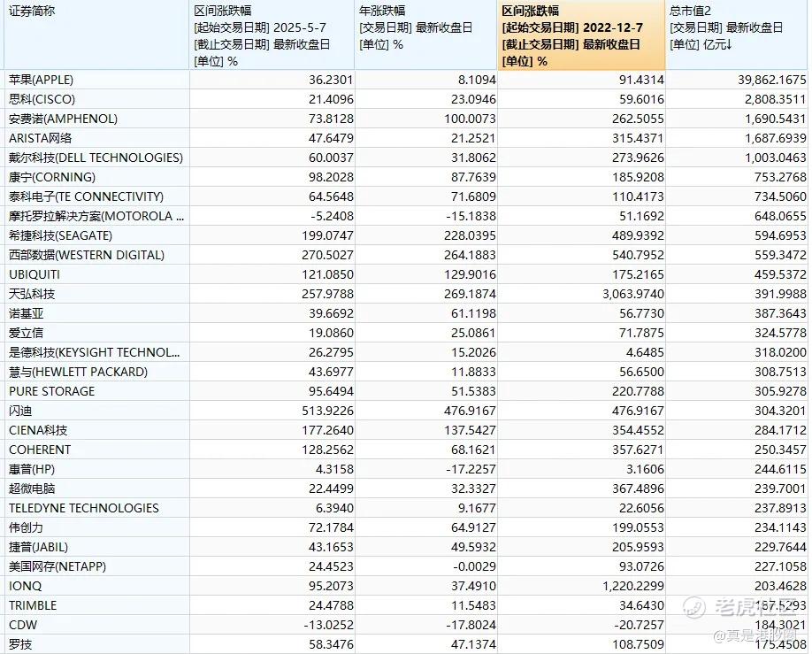Click the CIENA科技 security name

tap(38, 430)
